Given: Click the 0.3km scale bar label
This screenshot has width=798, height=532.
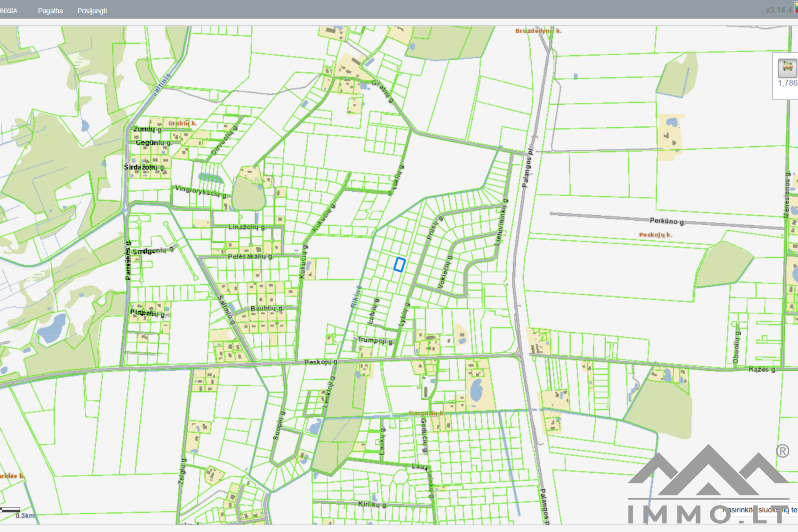Looking at the screenshot, I should coord(25,516).
